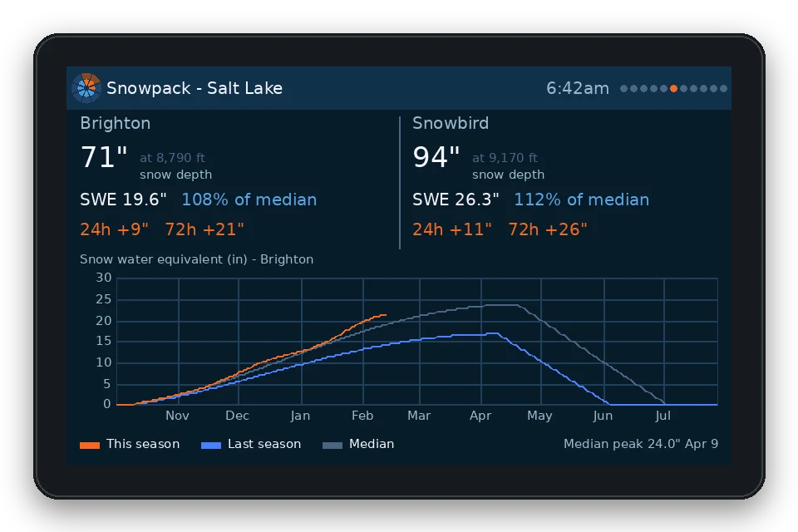Click the 'Snow water equivalent (in) - Brighton' chart title
This screenshot has width=798, height=532.
(196, 259)
